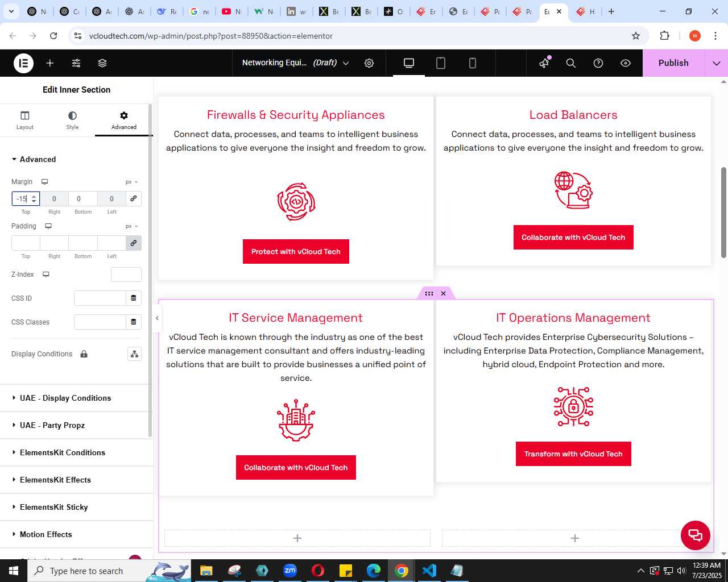Image resolution: width=728 pixels, height=582 pixels.
Task: Click the CSS ID input field
Action: tap(100, 298)
